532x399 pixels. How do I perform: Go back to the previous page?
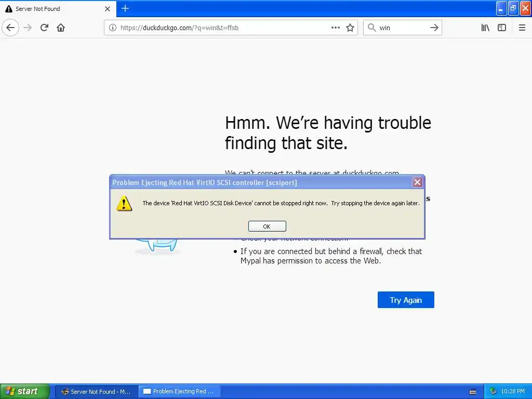coord(10,28)
